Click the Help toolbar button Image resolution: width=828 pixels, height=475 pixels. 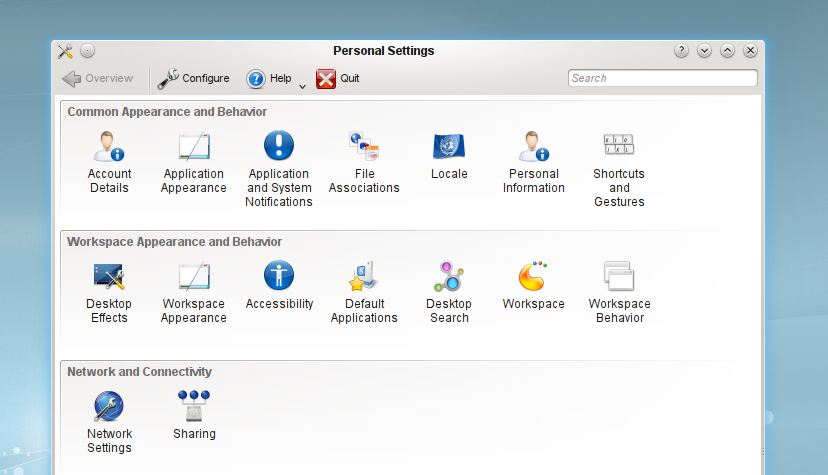269,79
